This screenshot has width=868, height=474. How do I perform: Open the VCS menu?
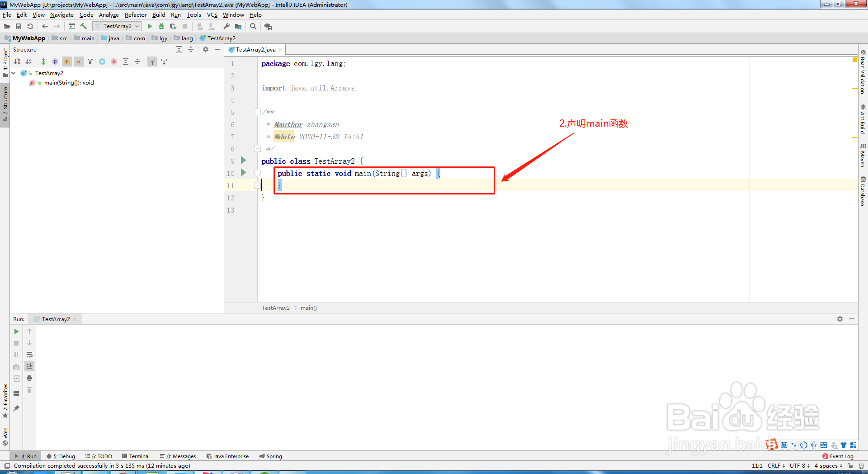tap(212, 15)
